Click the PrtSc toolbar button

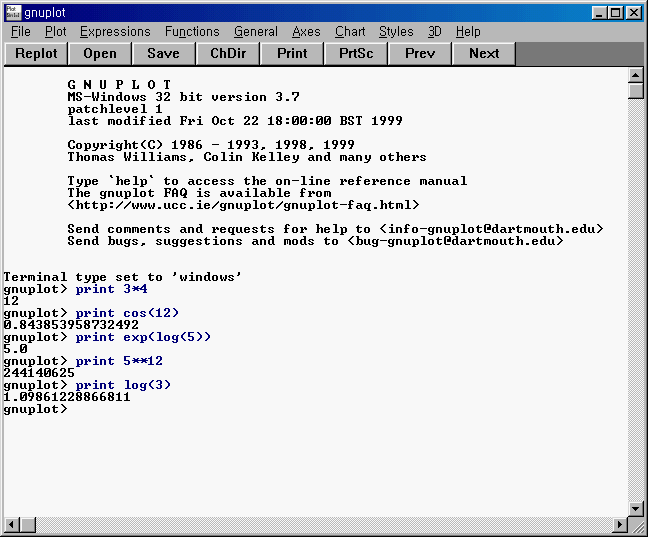[356, 54]
